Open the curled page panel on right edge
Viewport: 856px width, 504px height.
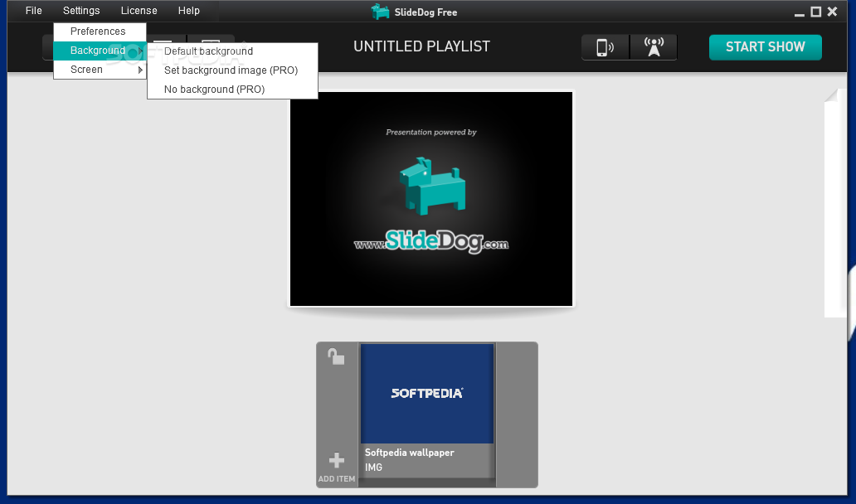pyautogui.click(x=835, y=203)
